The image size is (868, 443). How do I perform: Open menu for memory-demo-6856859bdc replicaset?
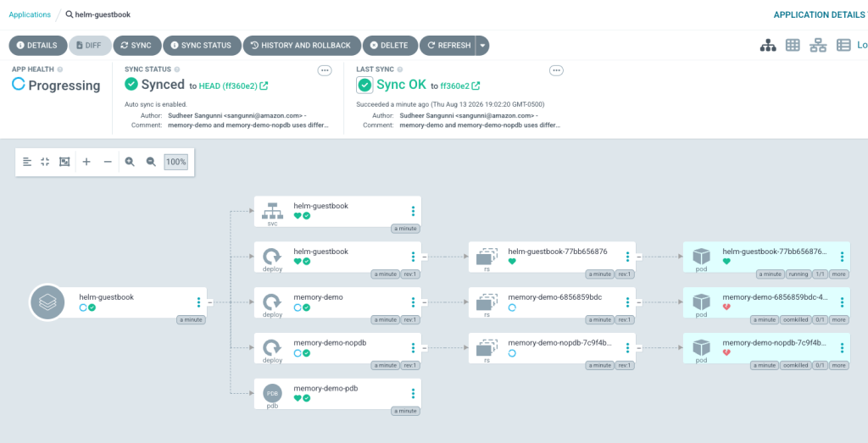point(627,302)
